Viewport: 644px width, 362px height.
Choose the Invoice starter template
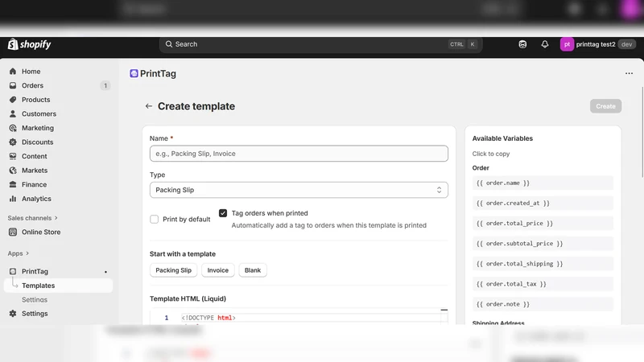[x=217, y=270]
